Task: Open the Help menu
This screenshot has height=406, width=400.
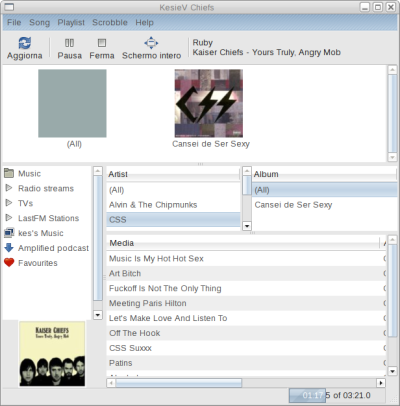Action: 144,22
